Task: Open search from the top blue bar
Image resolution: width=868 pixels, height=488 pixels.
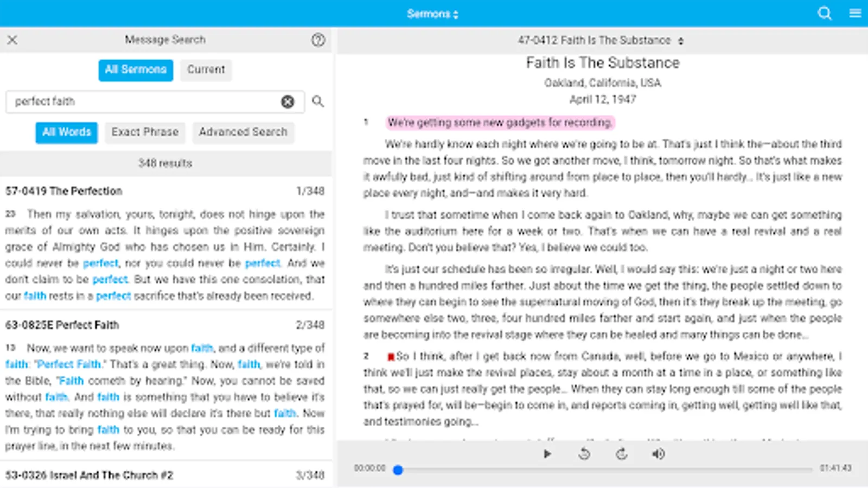Action: (824, 14)
